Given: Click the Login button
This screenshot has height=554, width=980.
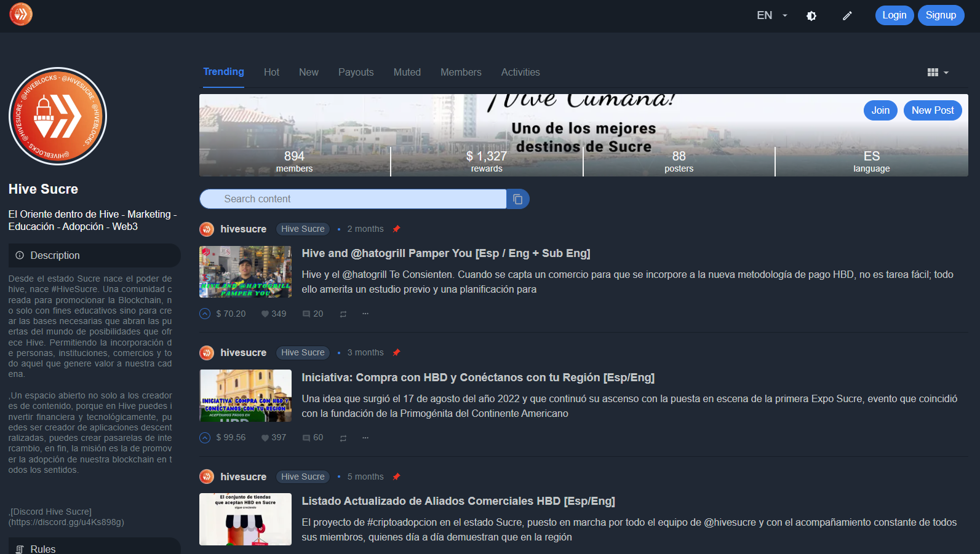Looking at the screenshot, I should point(894,15).
